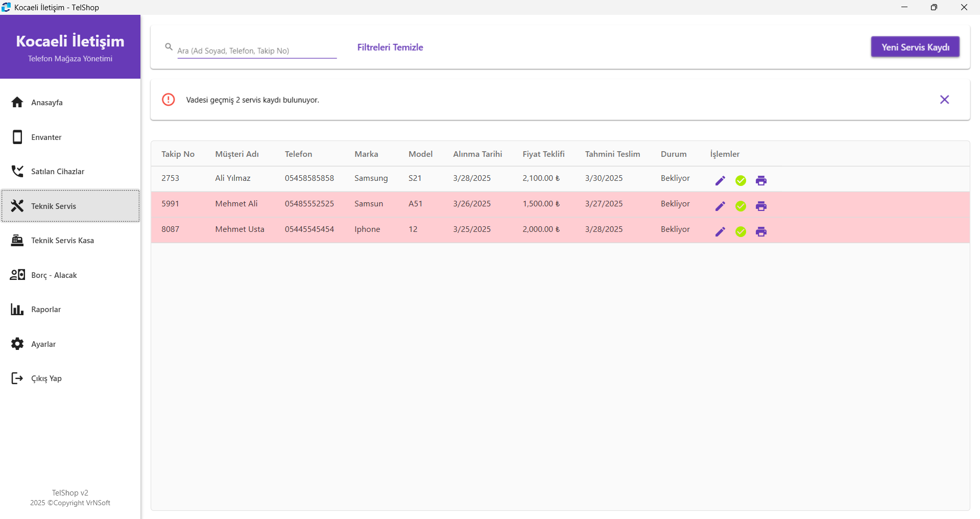Image resolution: width=980 pixels, height=519 pixels.
Task: Click the green checkmark for record 8087
Action: tap(740, 232)
